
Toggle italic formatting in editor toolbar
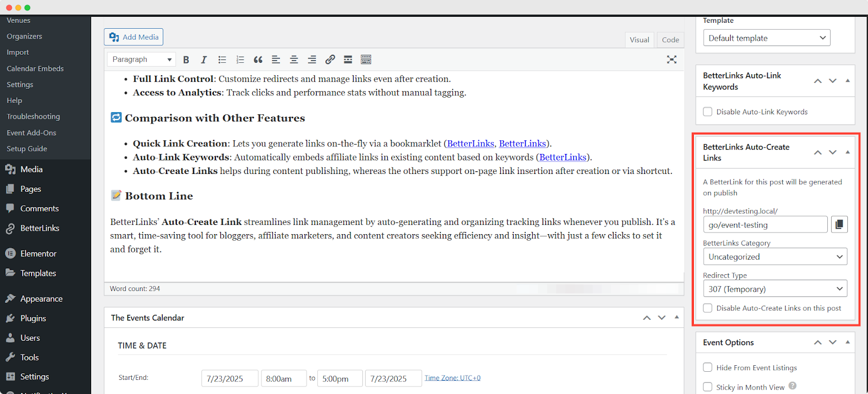click(x=204, y=60)
